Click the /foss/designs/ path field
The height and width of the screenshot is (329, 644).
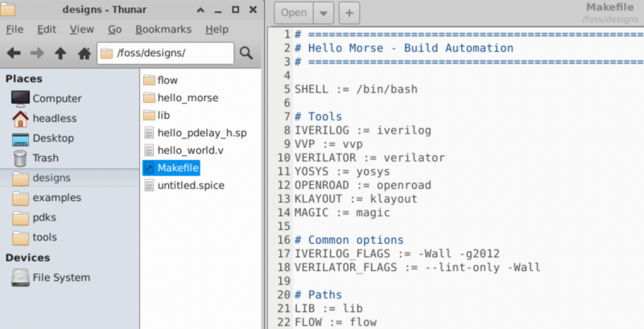tap(165, 53)
